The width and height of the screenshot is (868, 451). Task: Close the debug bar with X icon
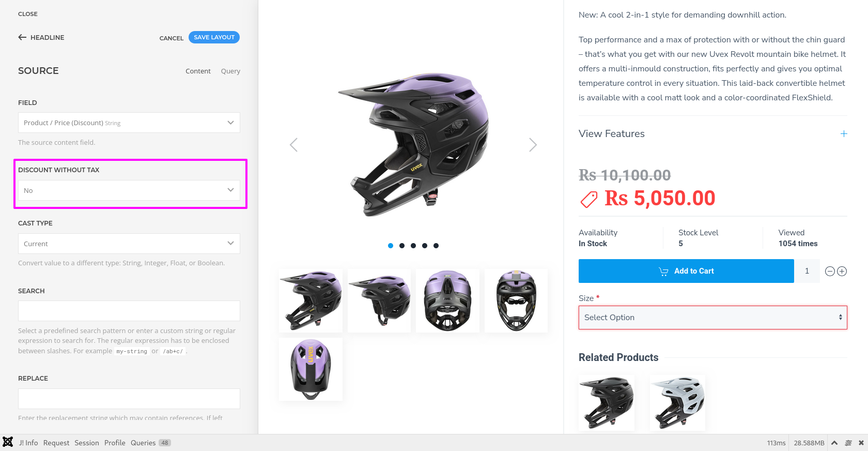click(x=861, y=443)
